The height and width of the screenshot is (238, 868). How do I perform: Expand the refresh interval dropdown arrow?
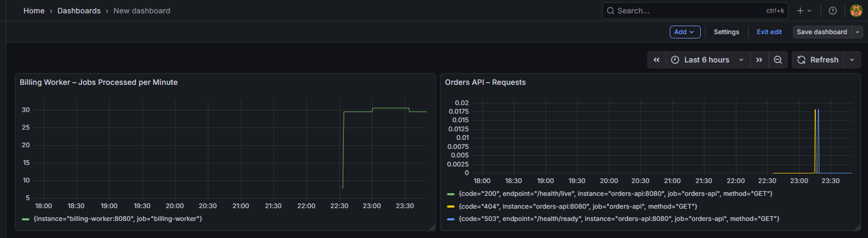(852, 60)
